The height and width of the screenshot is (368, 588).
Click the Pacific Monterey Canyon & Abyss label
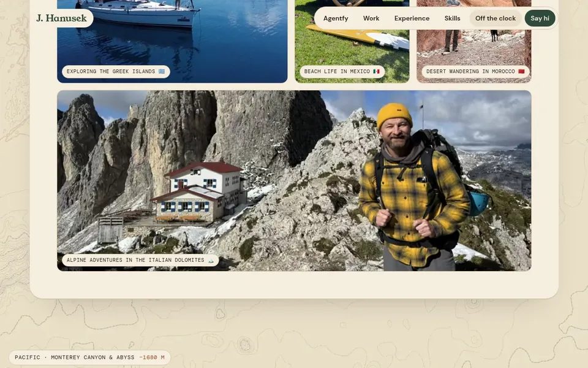pos(89,358)
